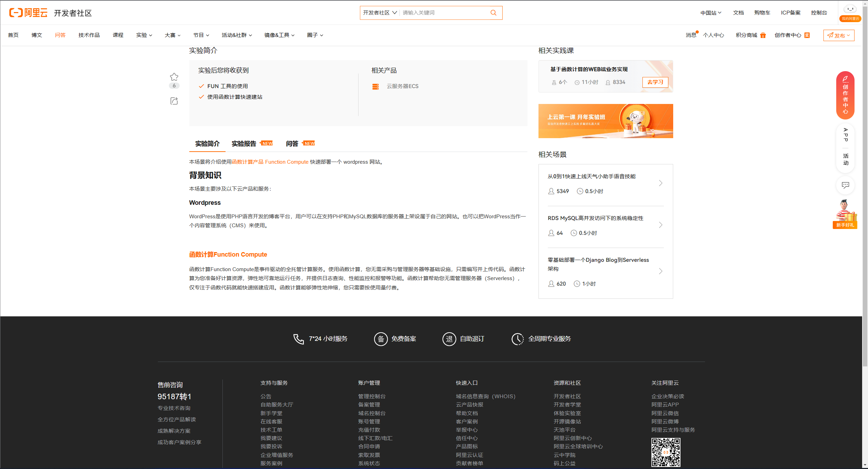Click the star favorite icon beside experiment intro

point(174,77)
